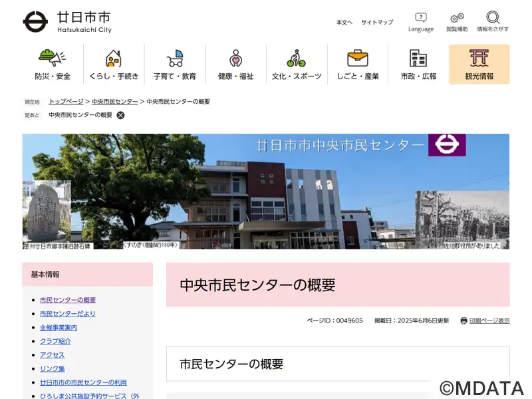The height and width of the screenshot is (399, 532).
Task: Select the くらし・手続き house icon
Action: [x=114, y=58]
